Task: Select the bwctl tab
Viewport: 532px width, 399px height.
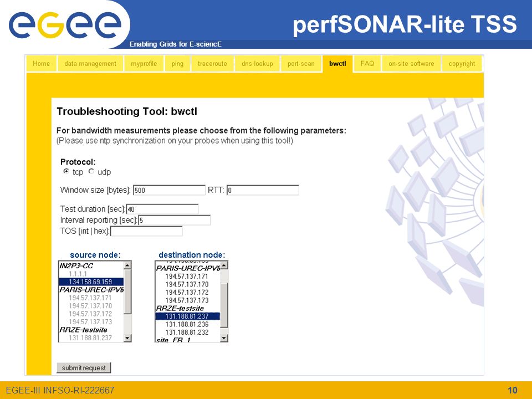Action: point(337,64)
